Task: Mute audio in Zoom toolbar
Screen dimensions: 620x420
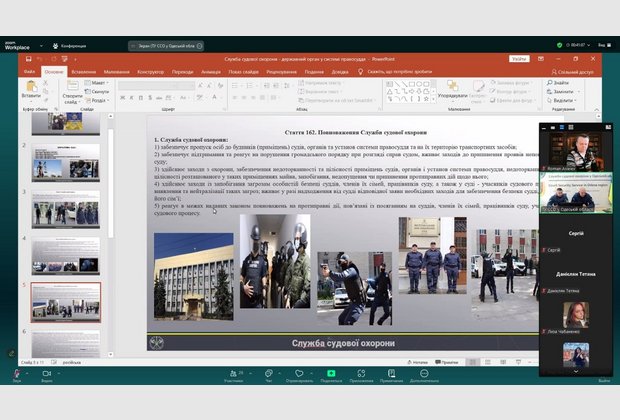Action: click(x=16, y=373)
